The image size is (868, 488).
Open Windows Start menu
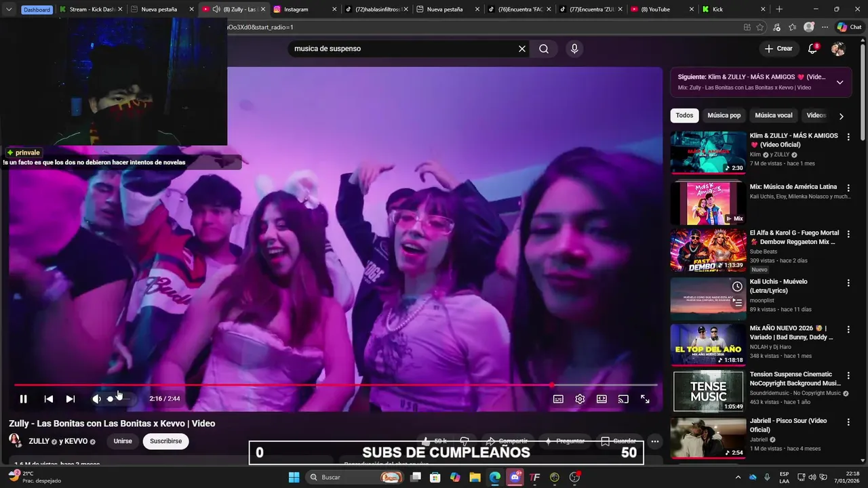pyautogui.click(x=294, y=477)
